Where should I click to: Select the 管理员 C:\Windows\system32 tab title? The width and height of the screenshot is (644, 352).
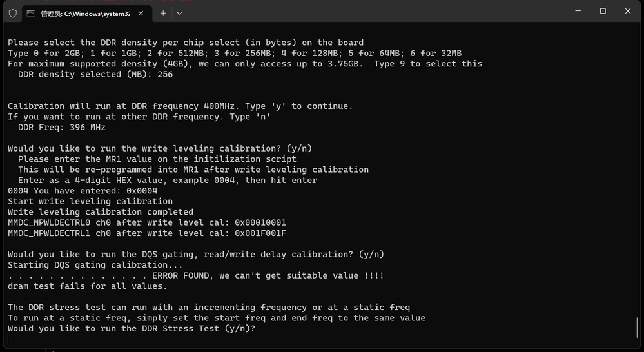tap(85, 14)
